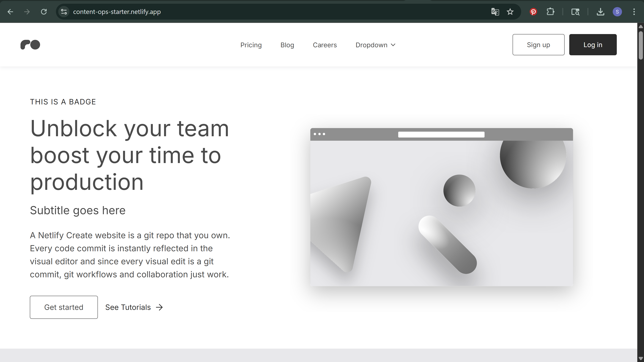
Task: Open the Pinterest extension icon
Action: point(533,12)
